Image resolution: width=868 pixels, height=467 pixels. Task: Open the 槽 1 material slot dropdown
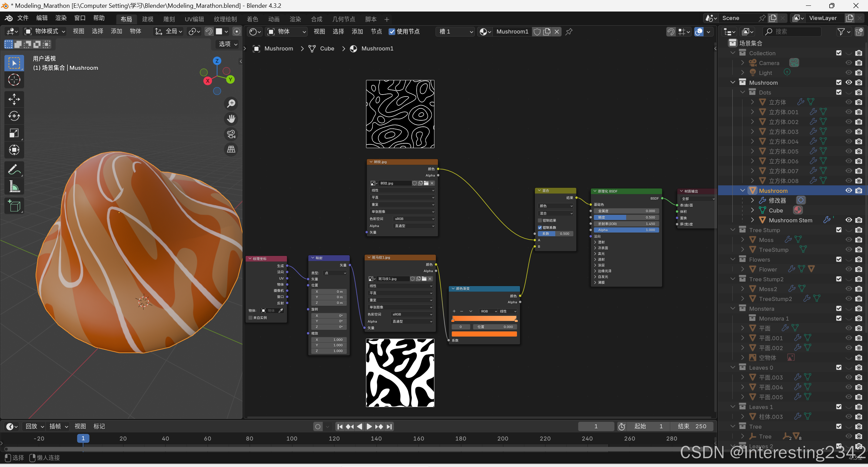(456, 32)
